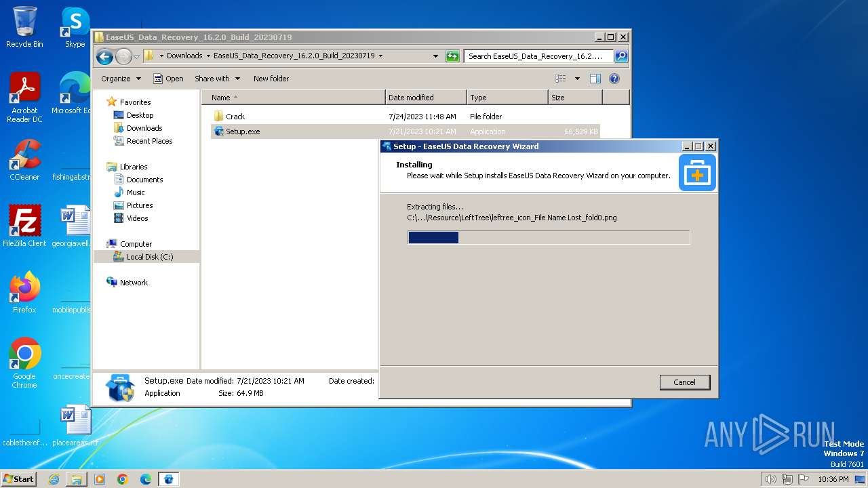Select the Setup.exe file
The width and height of the screenshot is (868, 488).
pyautogui.click(x=406, y=131)
